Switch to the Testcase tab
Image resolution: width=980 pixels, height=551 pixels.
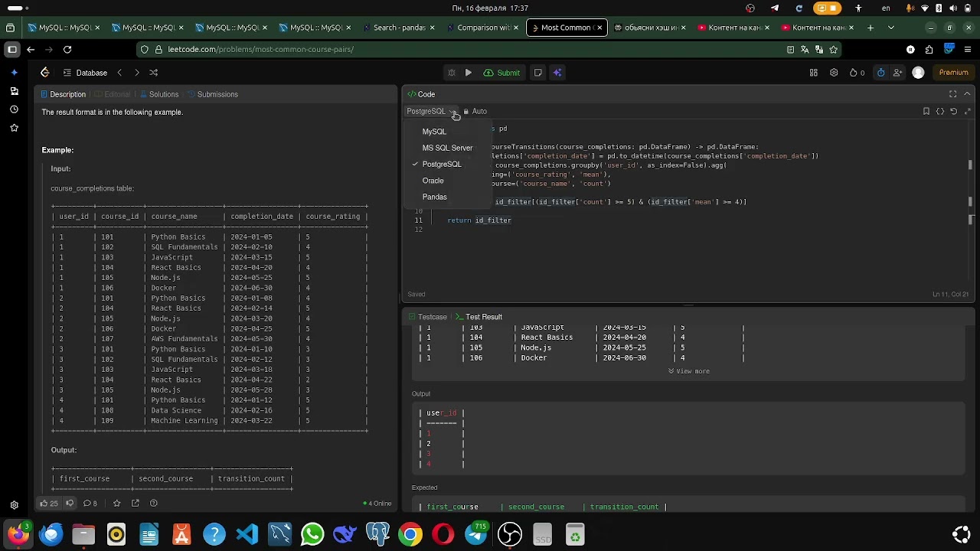click(x=427, y=317)
